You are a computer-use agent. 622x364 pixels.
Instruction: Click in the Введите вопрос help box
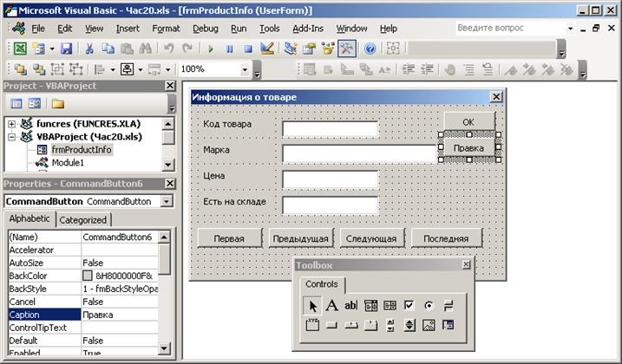(511, 28)
